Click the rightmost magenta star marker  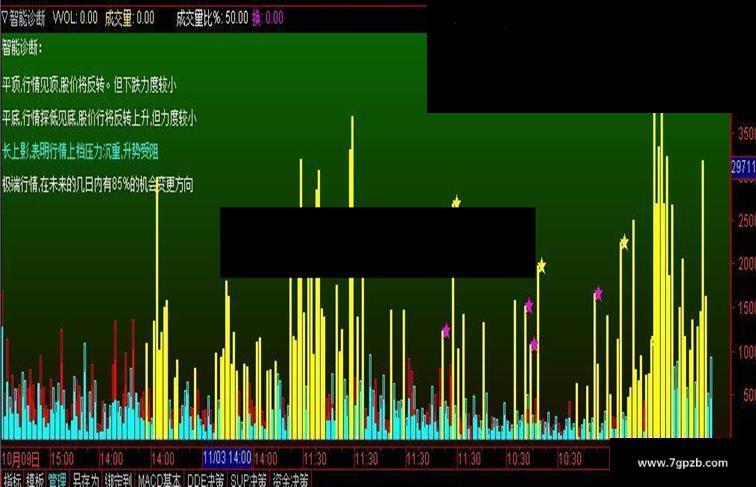(598, 294)
